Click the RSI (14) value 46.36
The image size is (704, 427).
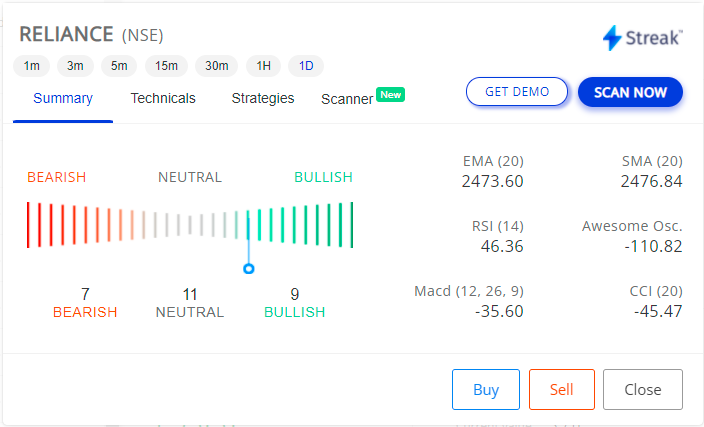502,246
